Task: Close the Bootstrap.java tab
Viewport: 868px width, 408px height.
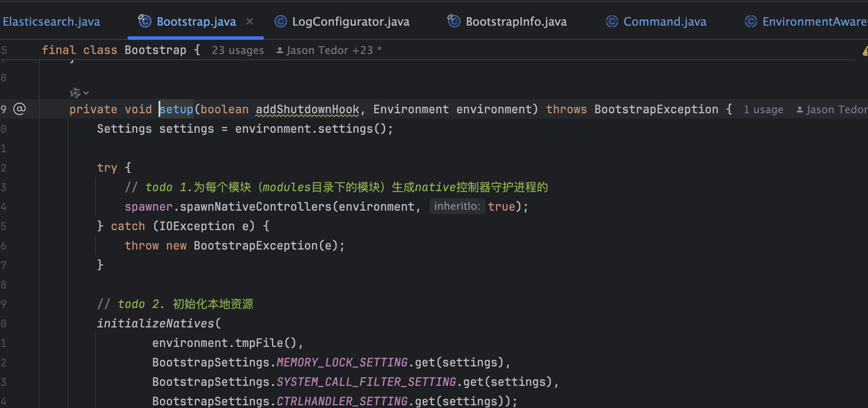Action: (250, 21)
